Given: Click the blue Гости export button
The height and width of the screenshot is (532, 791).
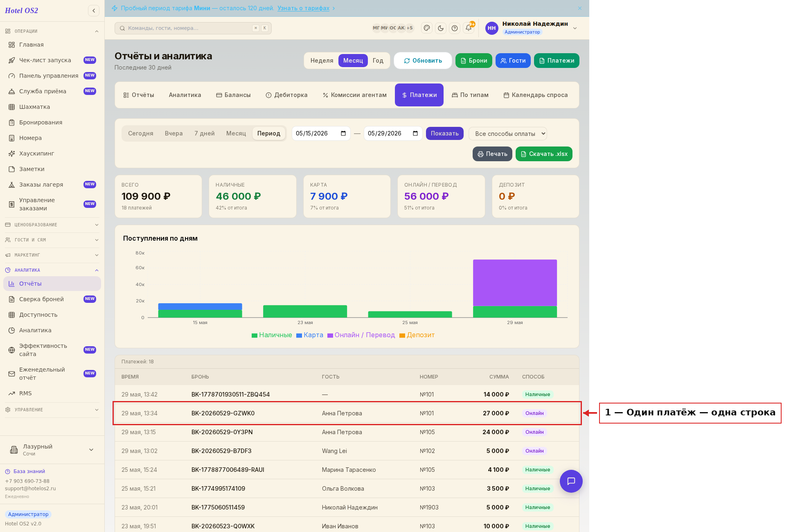Looking at the screenshot, I should pyautogui.click(x=513, y=61).
